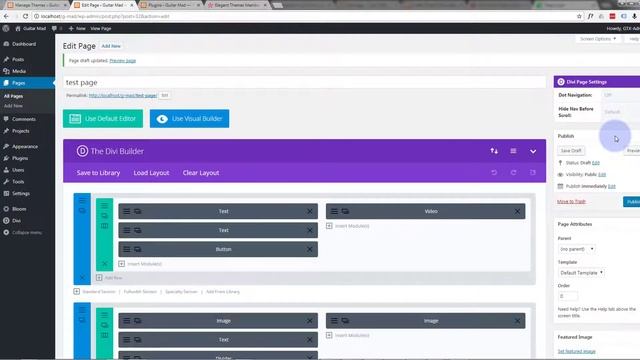The width and height of the screenshot is (640, 360).
Task: Add section From Library
Action: pos(223,292)
